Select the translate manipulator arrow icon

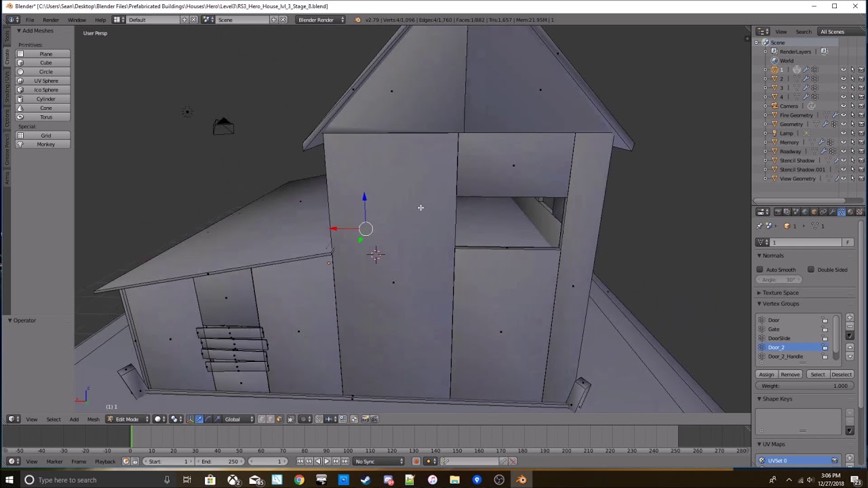(x=199, y=419)
